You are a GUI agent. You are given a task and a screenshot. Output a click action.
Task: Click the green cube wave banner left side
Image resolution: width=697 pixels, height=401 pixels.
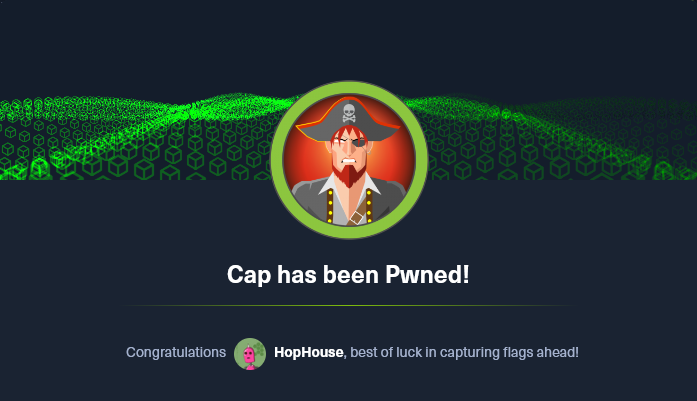point(133,138)
